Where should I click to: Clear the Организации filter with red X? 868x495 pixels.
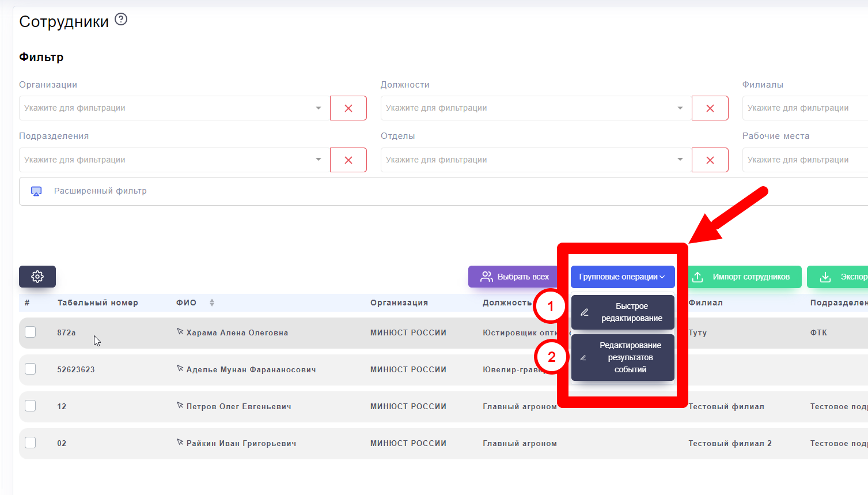348,108
